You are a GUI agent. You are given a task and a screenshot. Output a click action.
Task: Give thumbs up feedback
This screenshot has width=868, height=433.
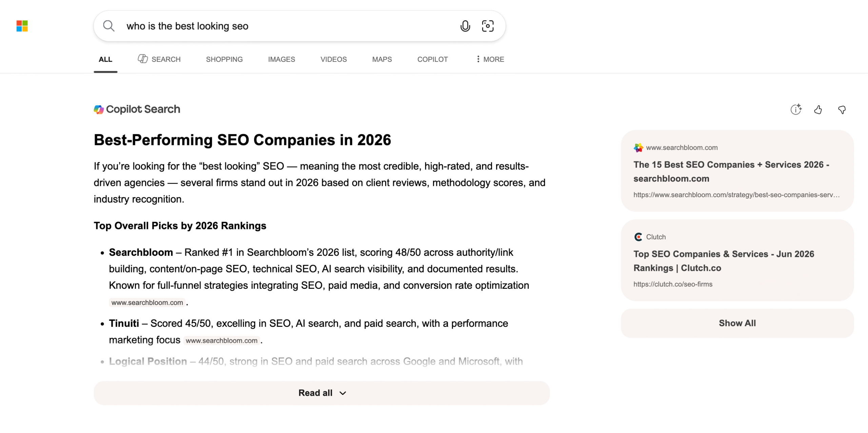[x=818, y=110]
